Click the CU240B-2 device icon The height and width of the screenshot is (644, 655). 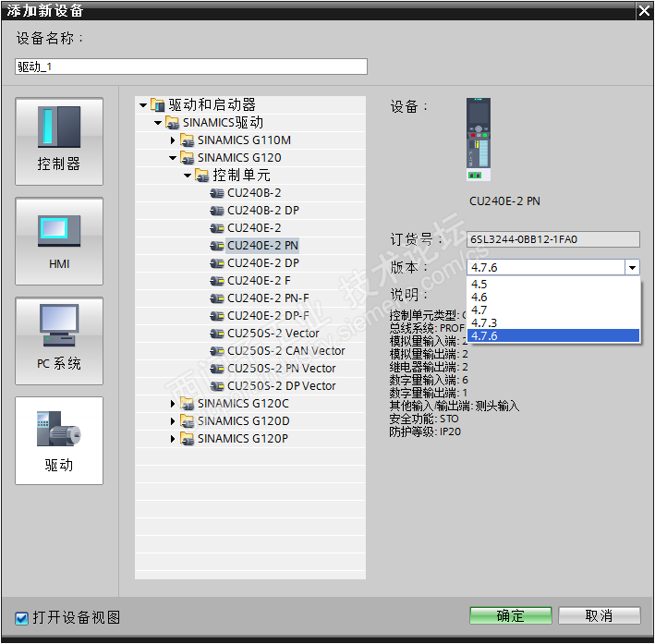[x=217, y=193]
